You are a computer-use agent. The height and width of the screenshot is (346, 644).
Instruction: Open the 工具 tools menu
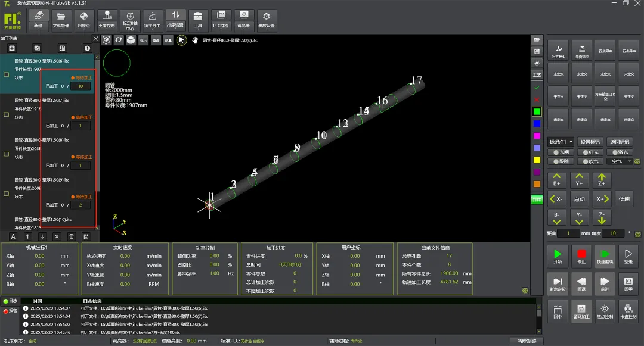[198, 20]
